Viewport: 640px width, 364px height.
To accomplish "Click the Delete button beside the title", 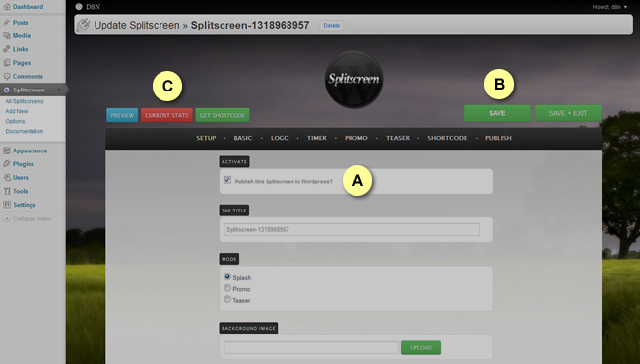I will 332,25.
